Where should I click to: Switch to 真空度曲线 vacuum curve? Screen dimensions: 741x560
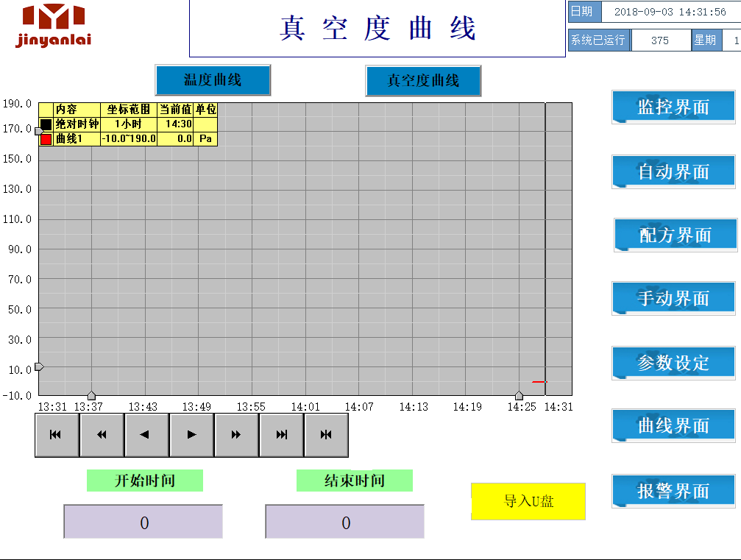click(423, 81)
